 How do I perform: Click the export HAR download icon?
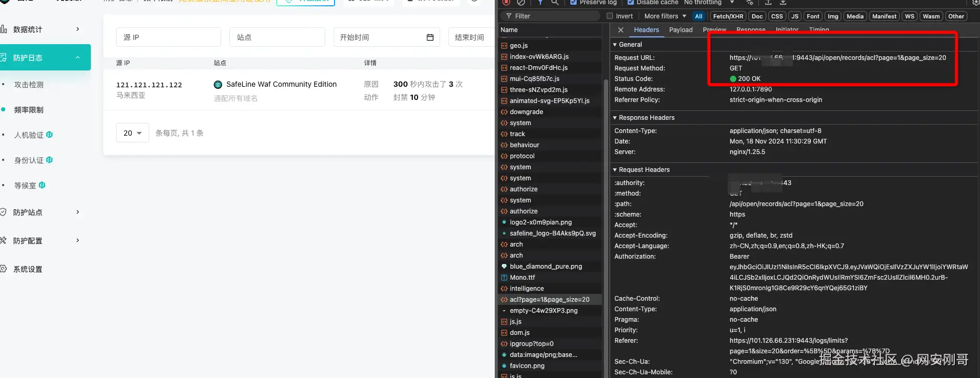point(783,2)
